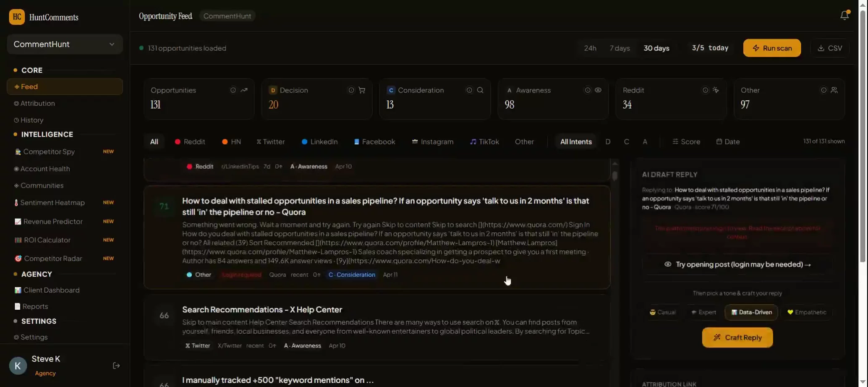This screenshot has height=387, width=868.
Task: Choose the Casual tone
Action: click(662, 312)
